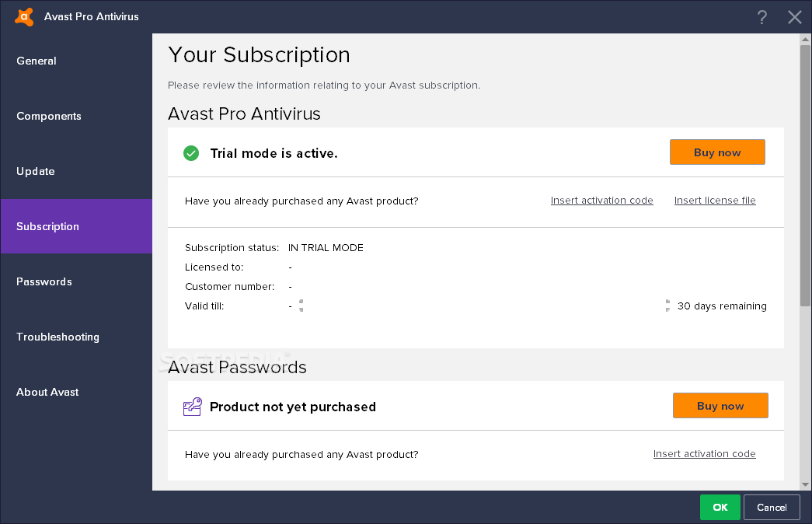This screenshot has height=524, width=812.
Task: Click the Subscription status label
Action: click(232, 248)
